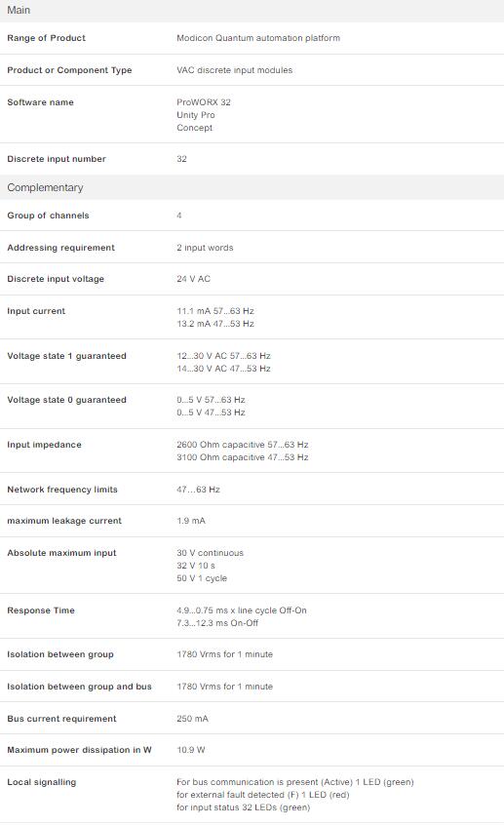Click ProWORX 32 software name
The height and width of the screenshot is (826, 504).
click(x=204, y=102)
